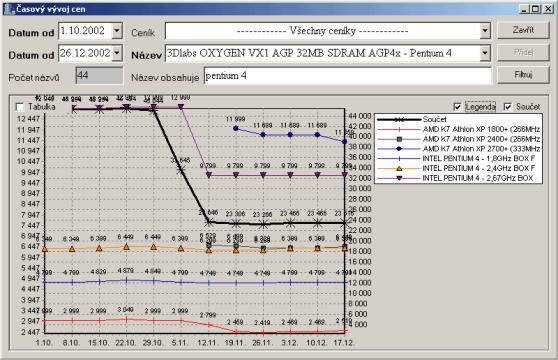Enable the Tabulka checkbox
This screenshot has height=360, width=558.
[x=20, y=107]
